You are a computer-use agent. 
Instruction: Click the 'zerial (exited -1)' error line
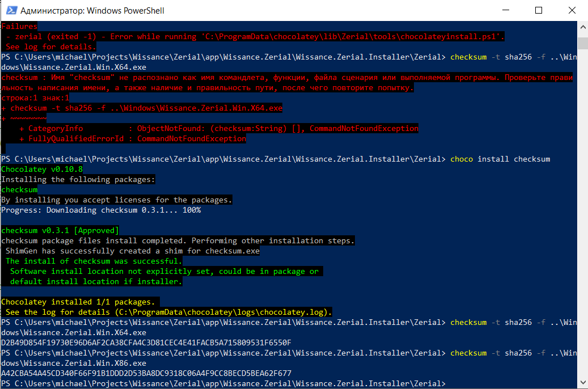(255, 37)
